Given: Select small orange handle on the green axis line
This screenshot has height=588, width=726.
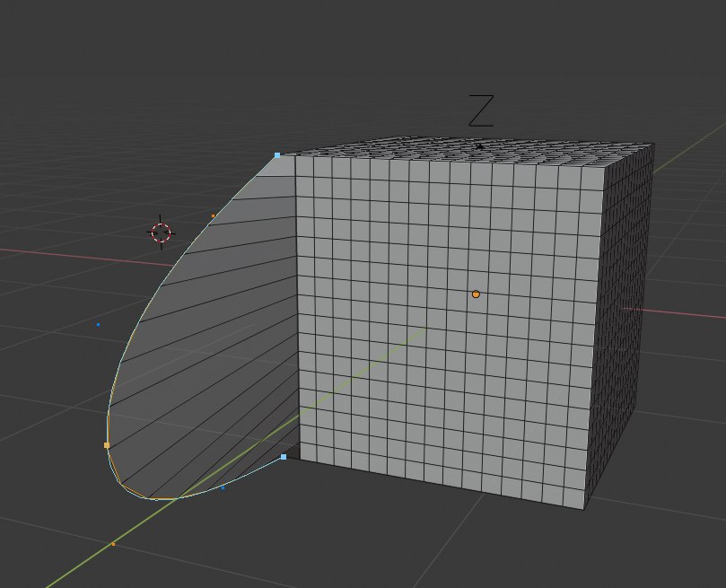Looking at the screenshot, I should click(x=113, y=545).
